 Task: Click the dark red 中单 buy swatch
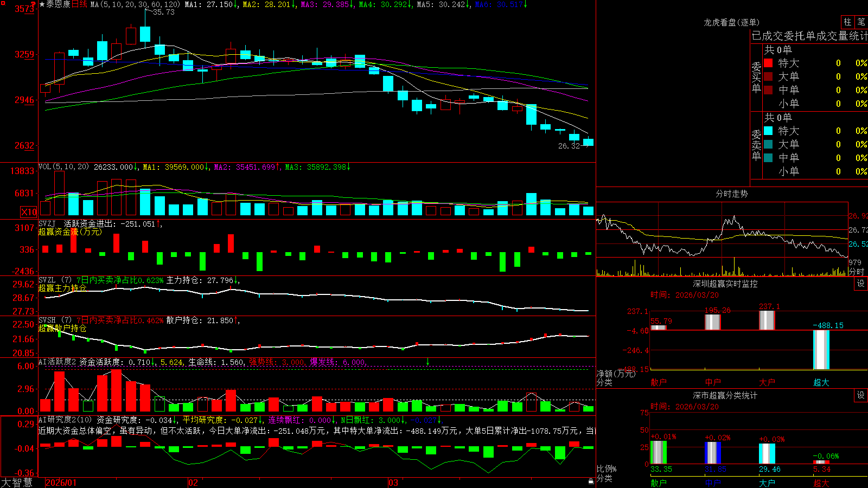(768, 90)
